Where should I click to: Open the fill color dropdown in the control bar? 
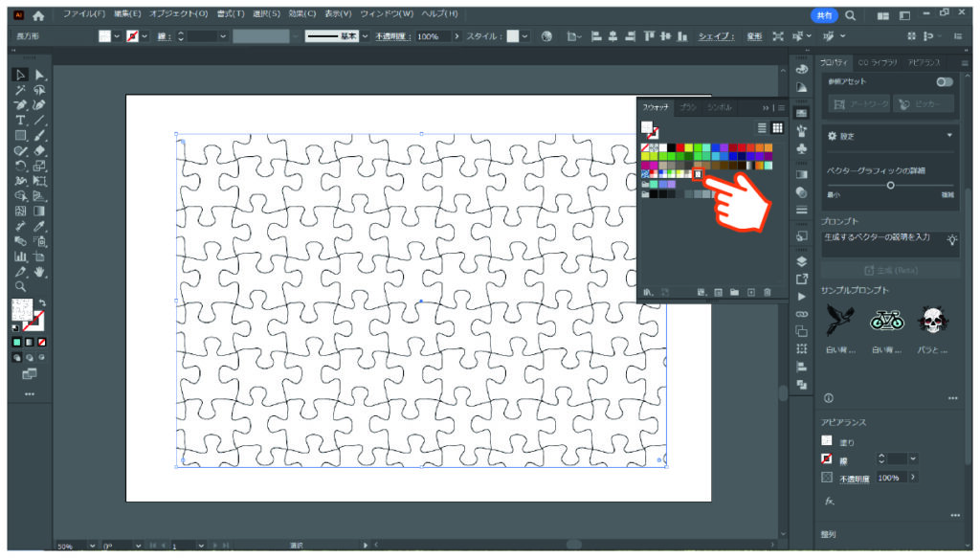pyautogui.click(x=117, y=36)
